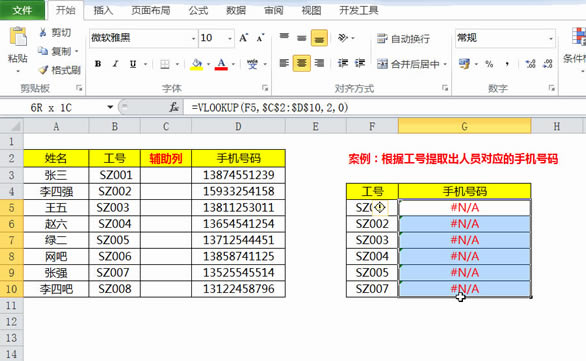
Task: Switch to the Formulas tab
Action: (x=198, y=10)
